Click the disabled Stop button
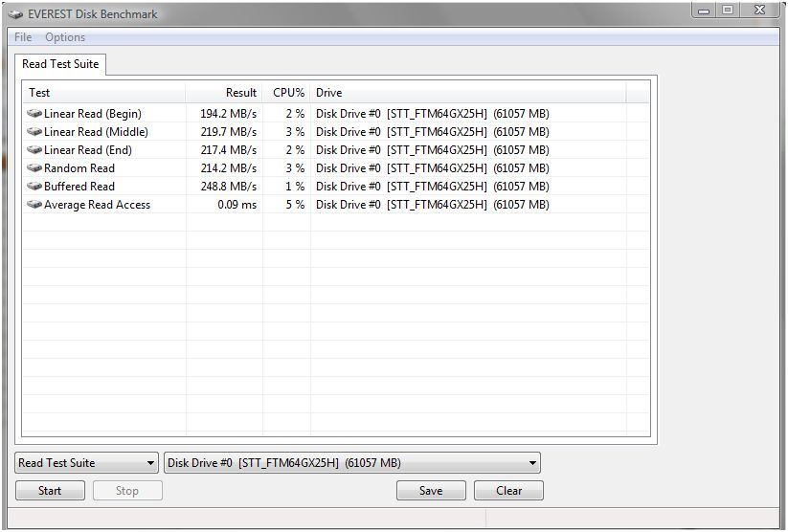This screenshot has height=532, width=788. click(127, 491)
